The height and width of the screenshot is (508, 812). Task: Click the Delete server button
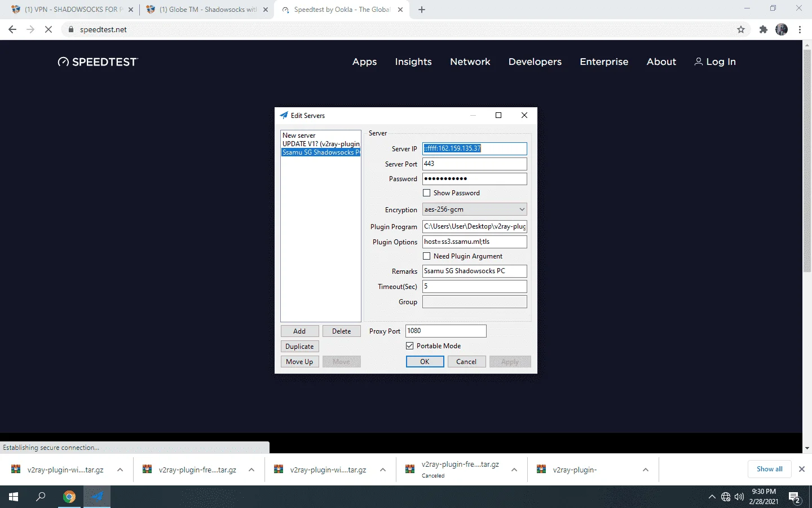point(341,331)
